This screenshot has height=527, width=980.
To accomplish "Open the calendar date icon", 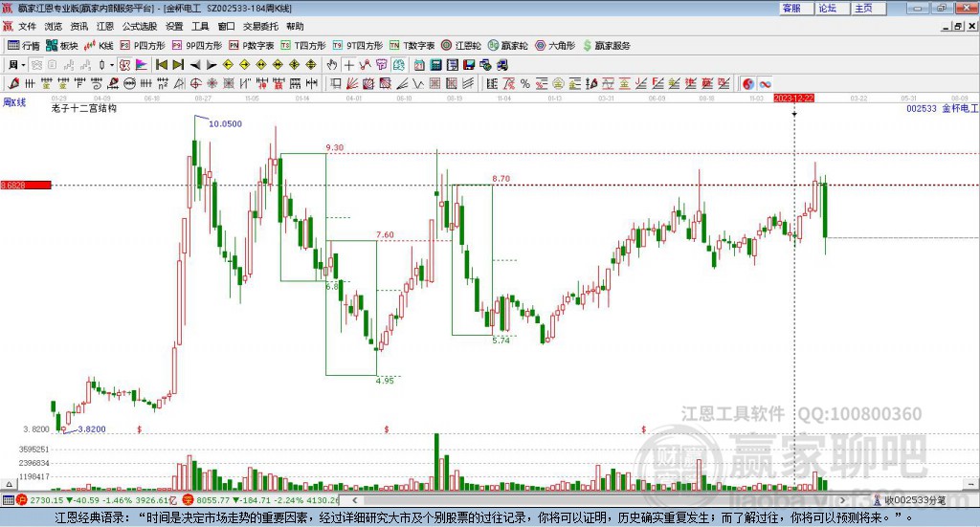I will 419,65.
